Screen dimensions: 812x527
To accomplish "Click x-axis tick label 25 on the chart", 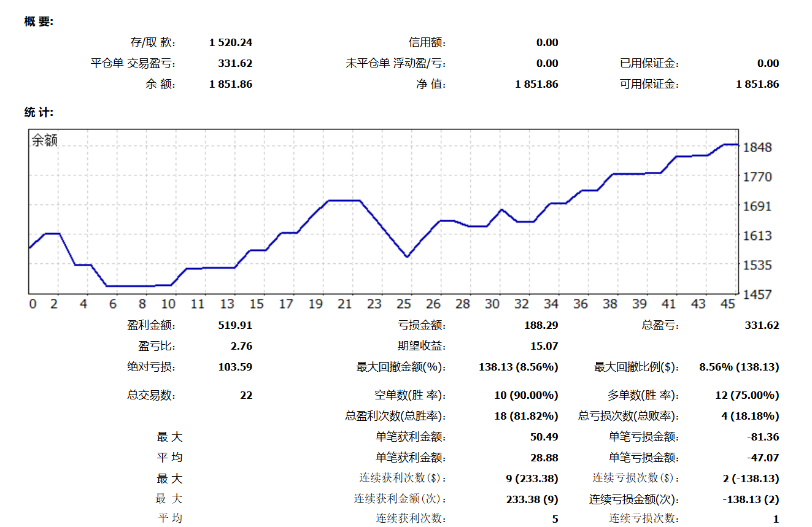I will pyautogui.click(x=403, y=304).
